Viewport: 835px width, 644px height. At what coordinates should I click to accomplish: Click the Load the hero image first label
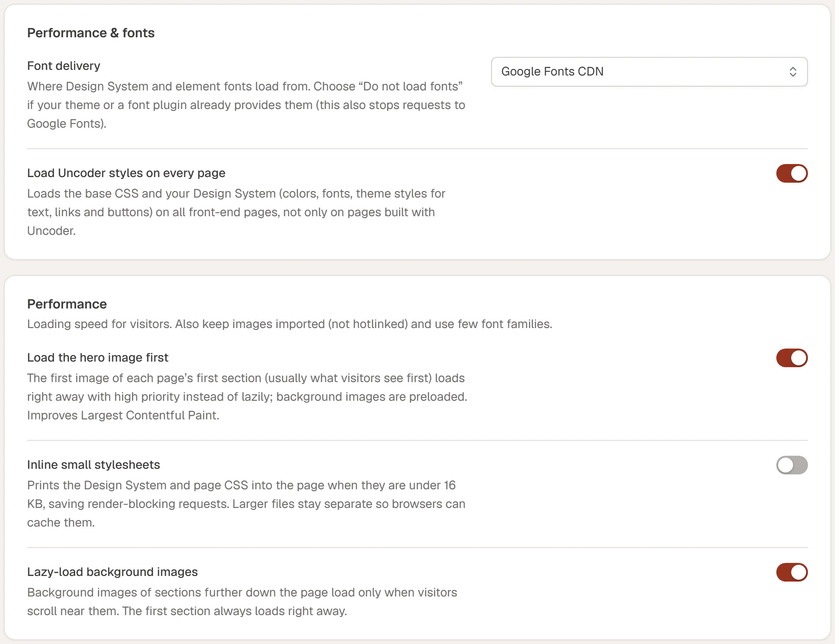pyautogui.click(x=98, y=357)
